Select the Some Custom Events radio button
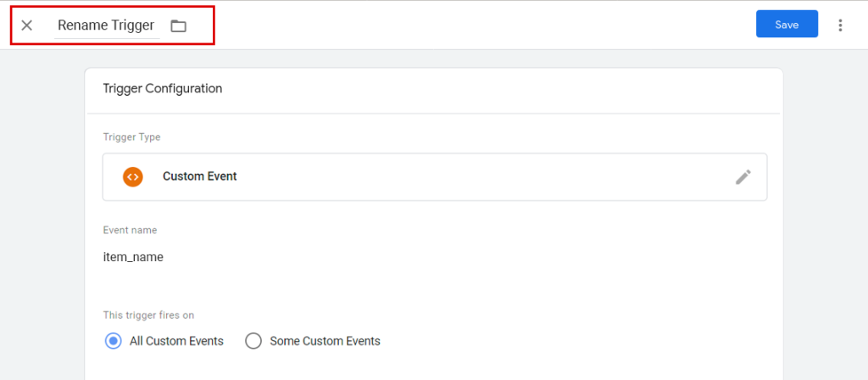 [x=253, y=341]
